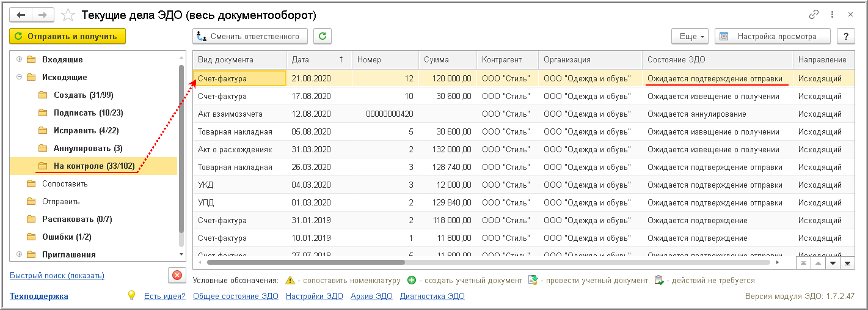868x310 pixels.
Task: Collapse the Исходящие tree node
Action: coord(20,77)
